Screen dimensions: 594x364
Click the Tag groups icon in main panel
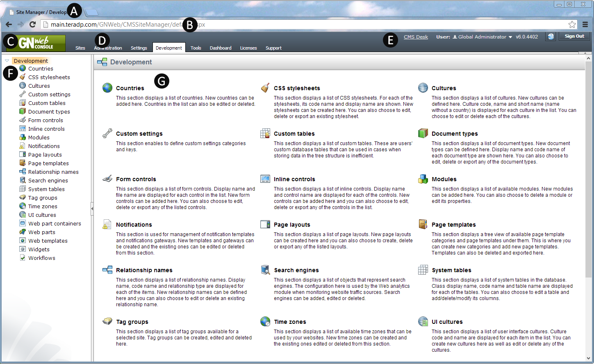tap(107, 321)
